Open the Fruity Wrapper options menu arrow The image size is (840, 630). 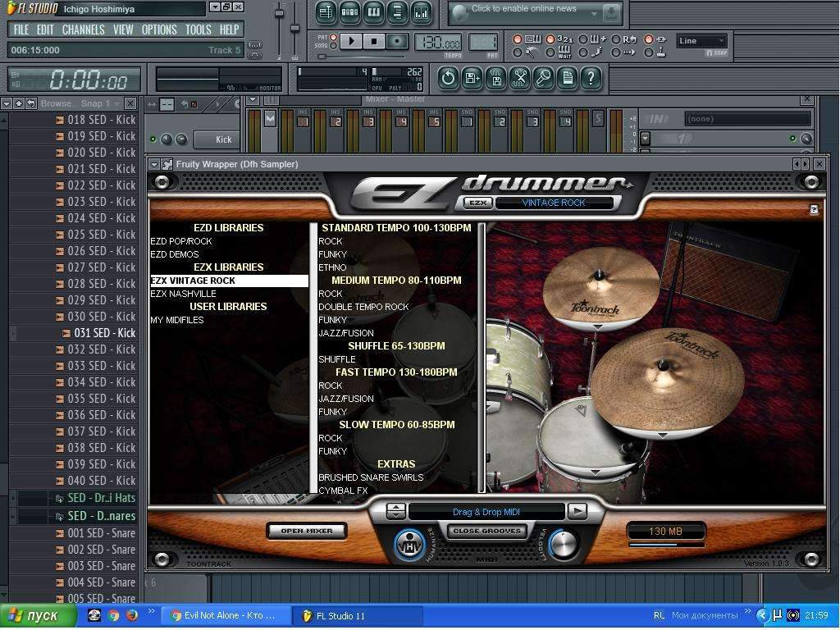click(x=154, y=164)
